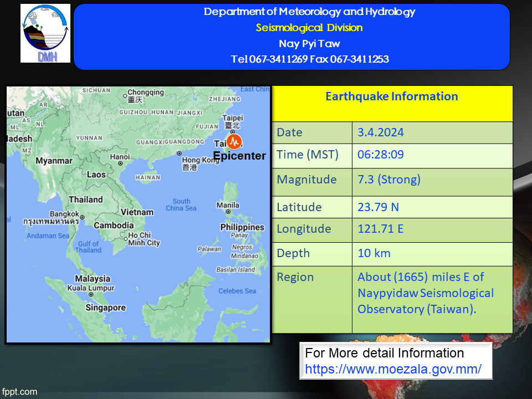Click the Myanmar label on the map

[x=54, y=161]
